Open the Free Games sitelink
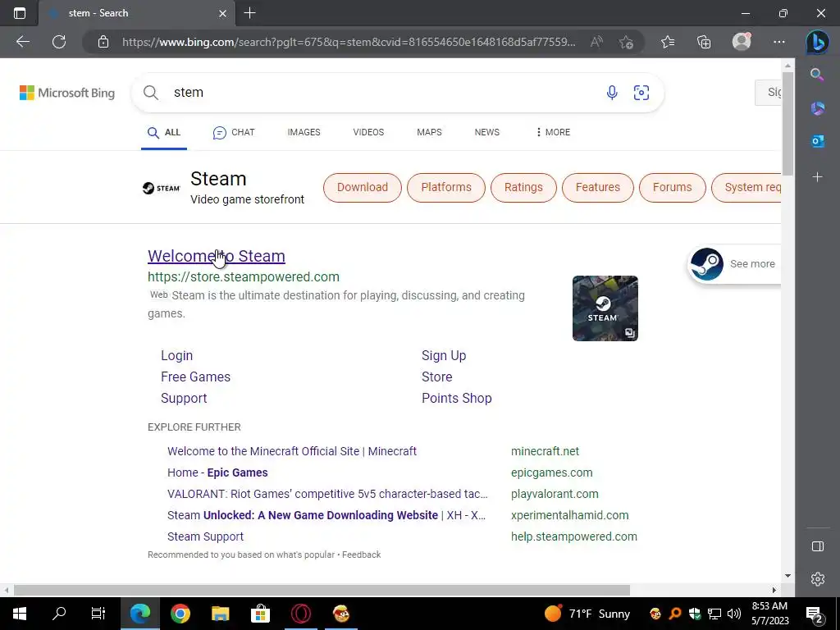 (195, 377)
